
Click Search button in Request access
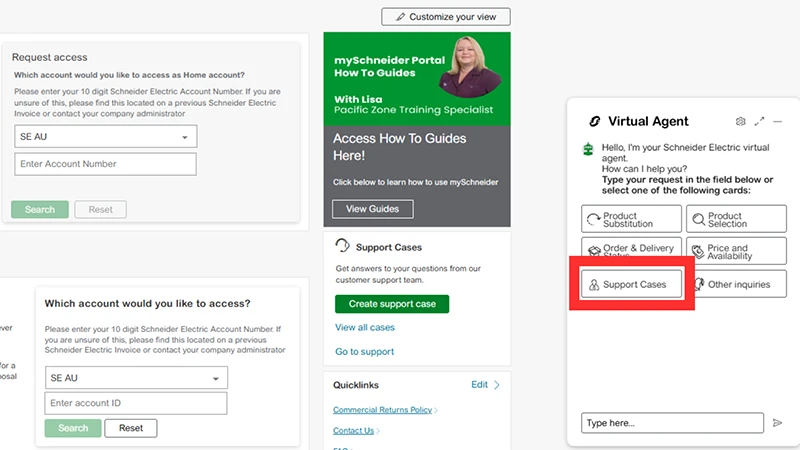click(x=40, y=210)
